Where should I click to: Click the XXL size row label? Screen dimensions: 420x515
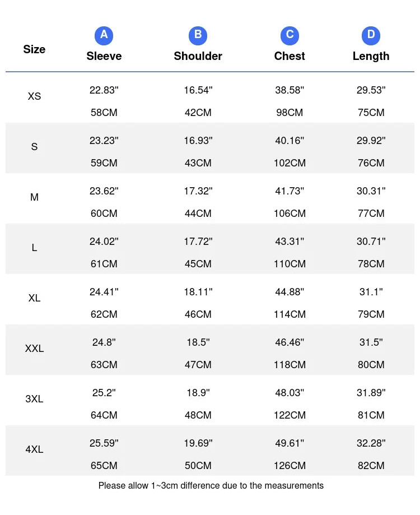[34, 349]
